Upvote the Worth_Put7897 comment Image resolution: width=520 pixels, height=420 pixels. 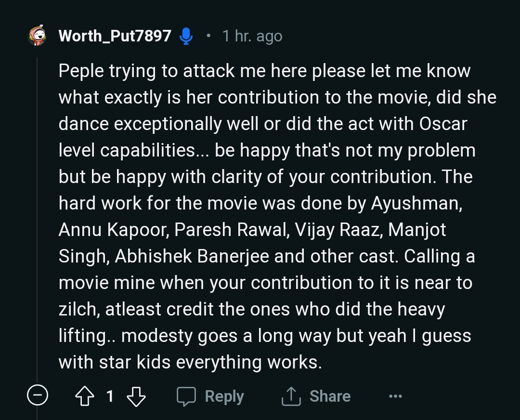[85, 396]
